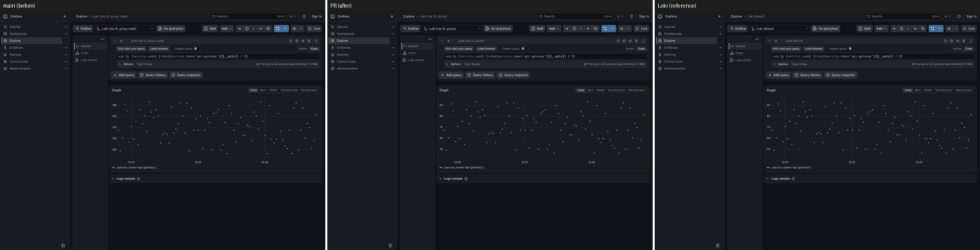Screen dimensions: 980x250
Task: Delete query A trash icon in main (before) panel
Action: (309, 41)
